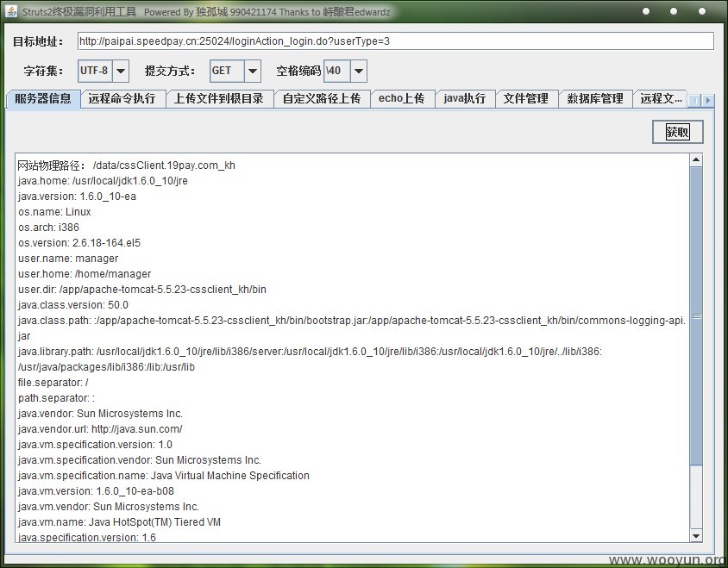Switch to the echo上传 tab
Screen dimensions: 728x568
pyautogui.click(x=402, y=99)
